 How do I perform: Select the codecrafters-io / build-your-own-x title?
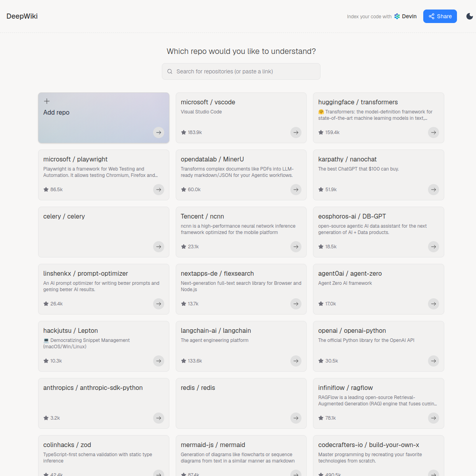pos(369,445)
